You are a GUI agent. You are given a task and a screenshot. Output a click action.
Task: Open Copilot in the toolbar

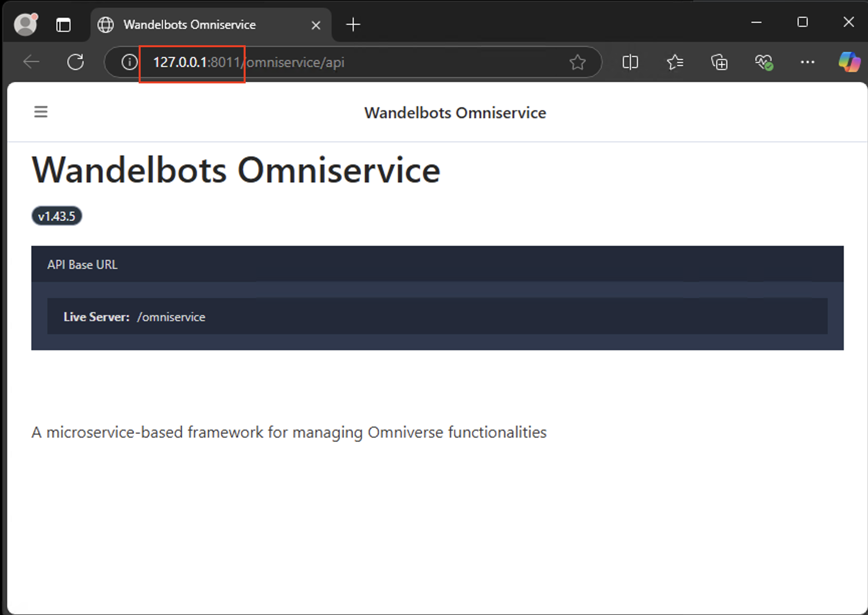coord(849,62)
